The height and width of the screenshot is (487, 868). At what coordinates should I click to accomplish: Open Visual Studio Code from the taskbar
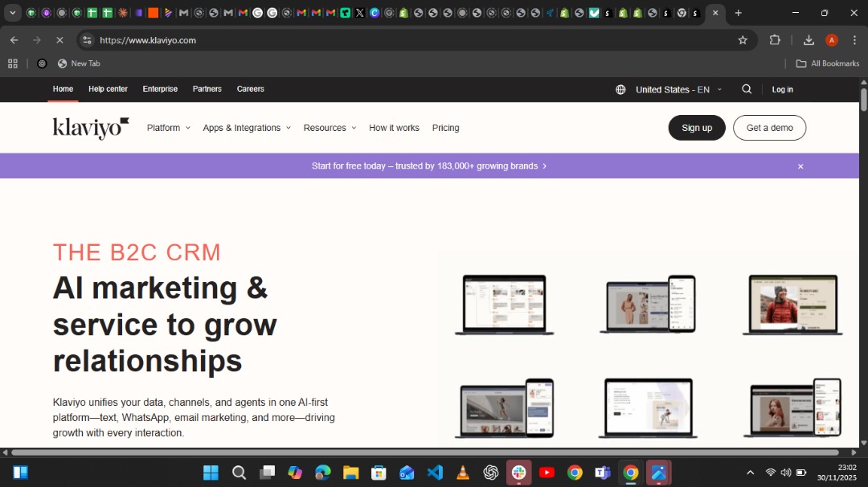(x=435, y=473)
